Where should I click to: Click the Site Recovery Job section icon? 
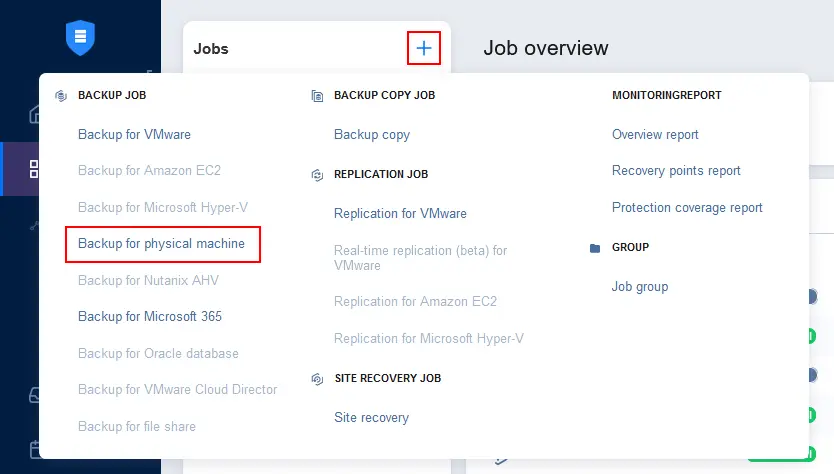(x=317, y=379)
